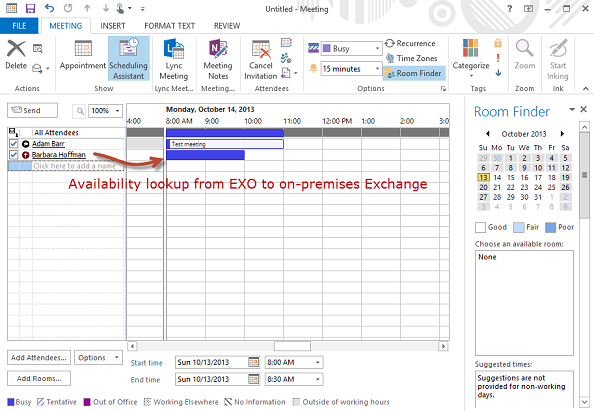The height and width of the screenshot is (411, 594).
Task: Click the Click here to add a name field
Action: pyautogui.click(x=74, y=166)
